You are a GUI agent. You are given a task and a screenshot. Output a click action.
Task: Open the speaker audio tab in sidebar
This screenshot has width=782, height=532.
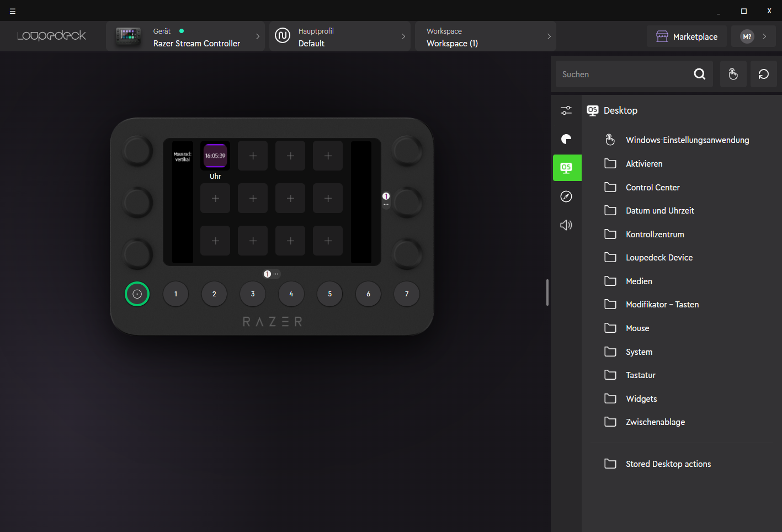pyautogui.click(x=566, y=225)
